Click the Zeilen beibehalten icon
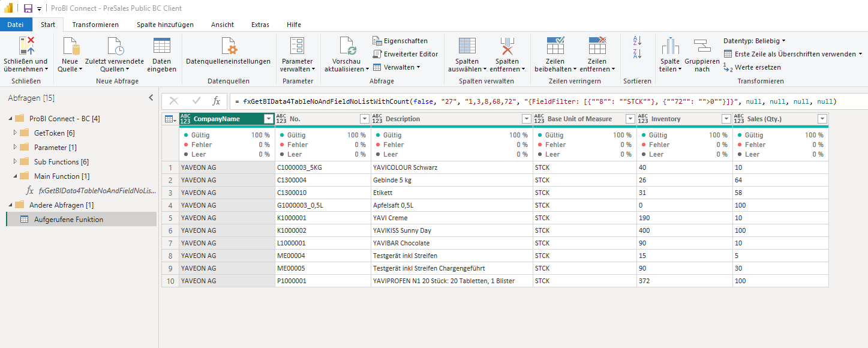This screenshot has height=348, width=868. [555, 46]
